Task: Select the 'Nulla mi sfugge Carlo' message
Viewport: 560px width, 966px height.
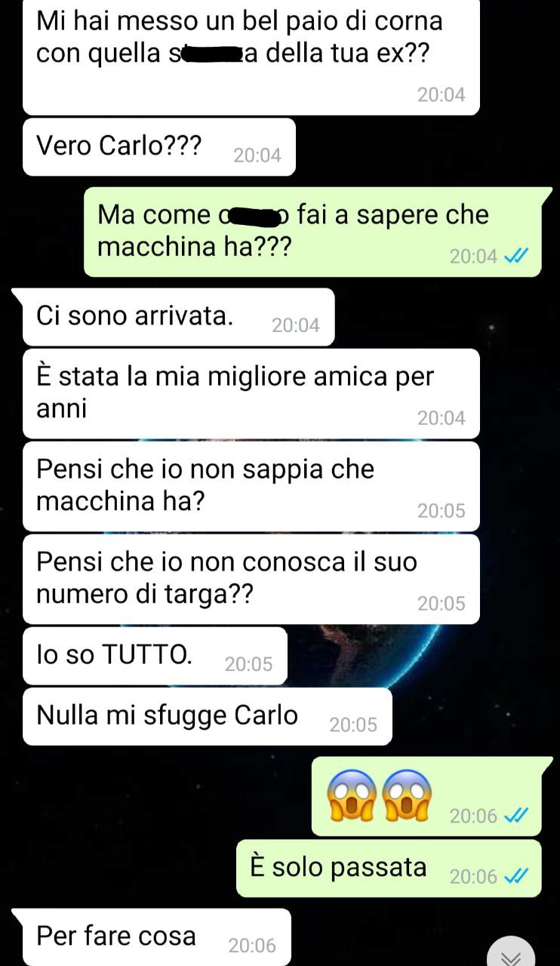Action: point(208,716)
